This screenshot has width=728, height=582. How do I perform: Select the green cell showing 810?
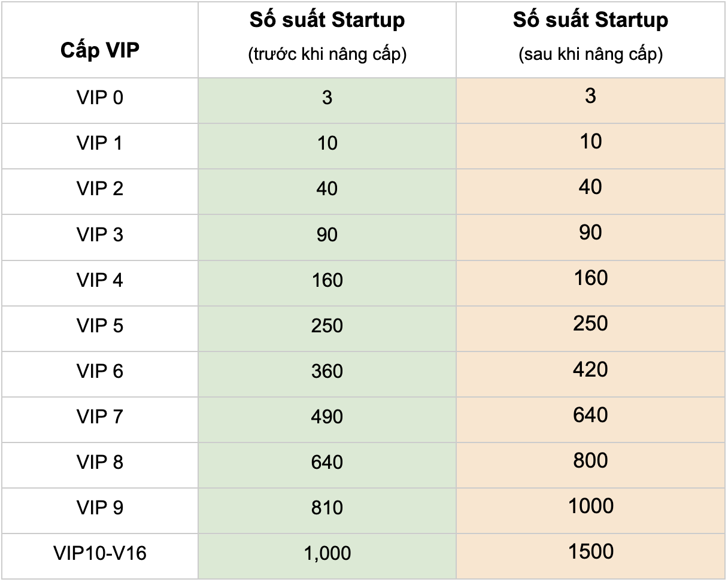327,508
